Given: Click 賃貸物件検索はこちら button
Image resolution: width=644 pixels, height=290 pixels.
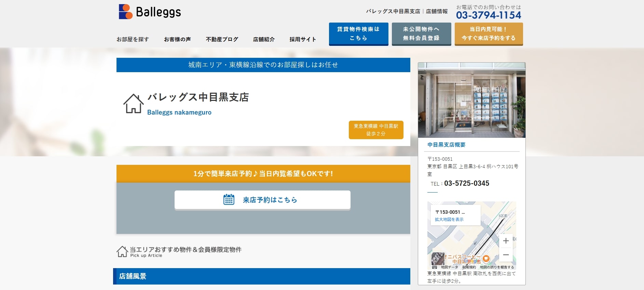Looking at the screenshot, I should (359, 34).
